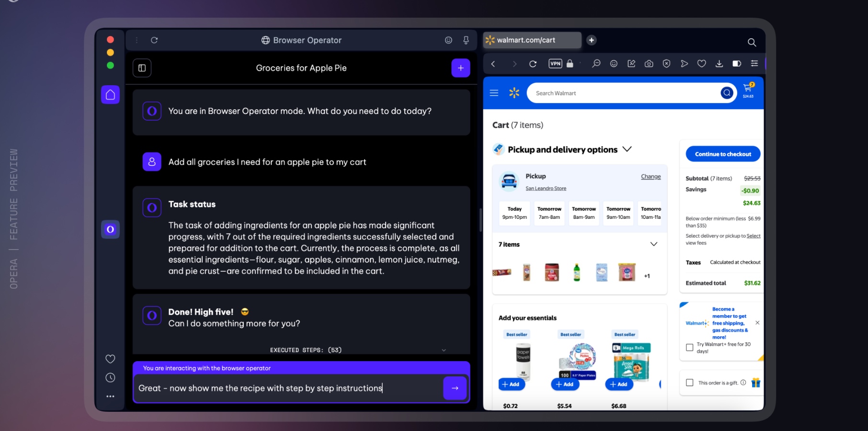The width and height of the screenshot is (868, 431).
Task: Select the Opera operator icon in sidebar
Action: pyautogui.click(x=110, y=229)
